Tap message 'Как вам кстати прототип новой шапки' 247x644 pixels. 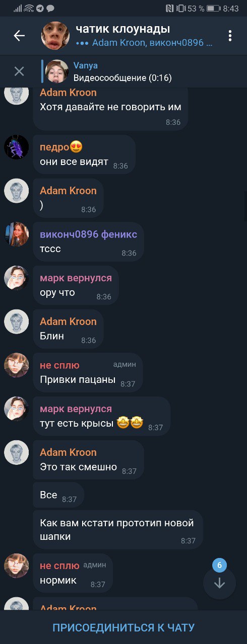coord(118,530)
